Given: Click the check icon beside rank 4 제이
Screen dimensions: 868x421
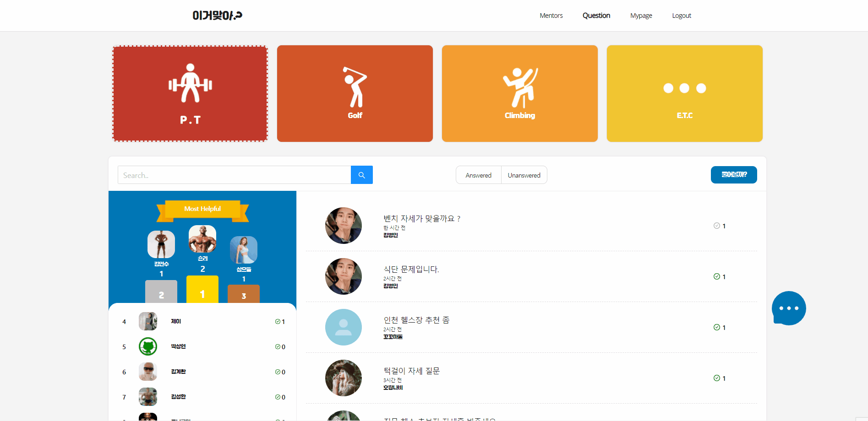Looking at the screenshot, I should tap(278, 322).
